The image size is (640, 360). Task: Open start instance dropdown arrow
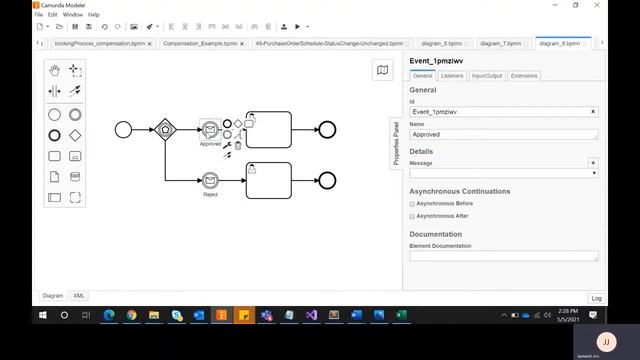308,27
